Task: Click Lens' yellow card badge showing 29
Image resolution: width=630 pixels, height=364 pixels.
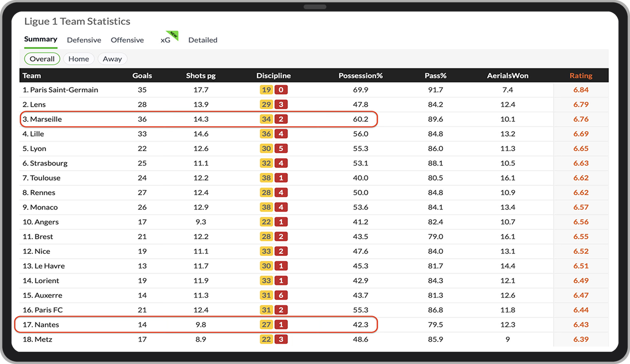Action: pos(266,105)
